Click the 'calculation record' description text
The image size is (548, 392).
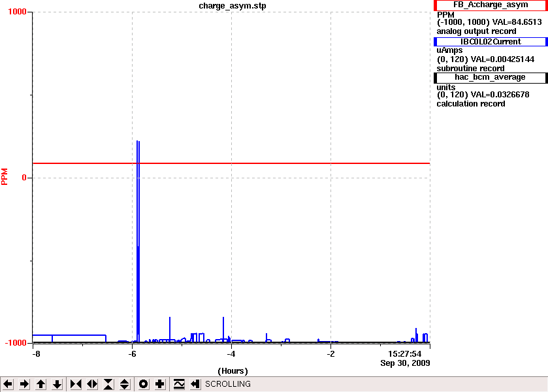point(471,104)
